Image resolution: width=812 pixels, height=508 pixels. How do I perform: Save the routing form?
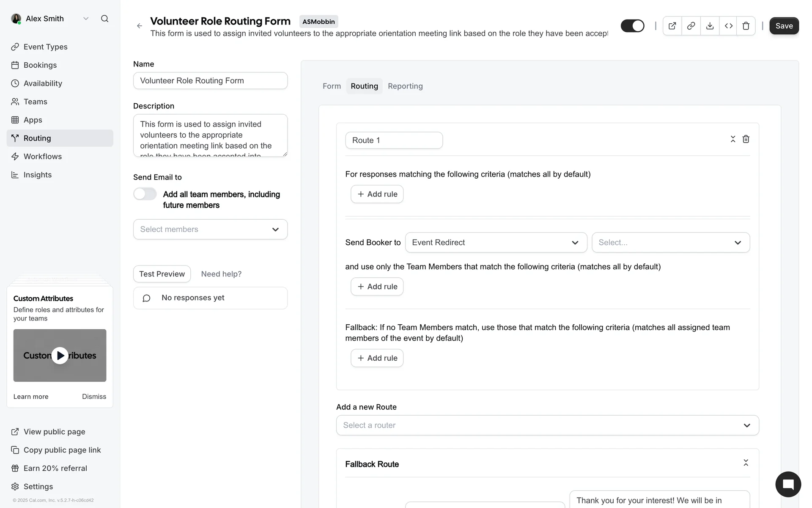point(784,26)
